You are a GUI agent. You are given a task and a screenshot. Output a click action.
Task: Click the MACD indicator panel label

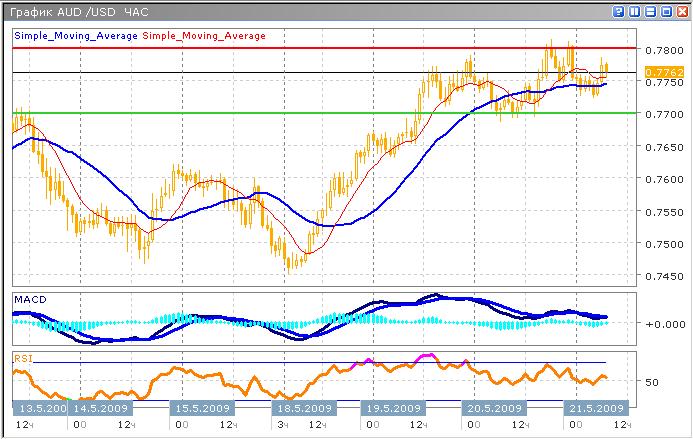[x=28, y=300]
